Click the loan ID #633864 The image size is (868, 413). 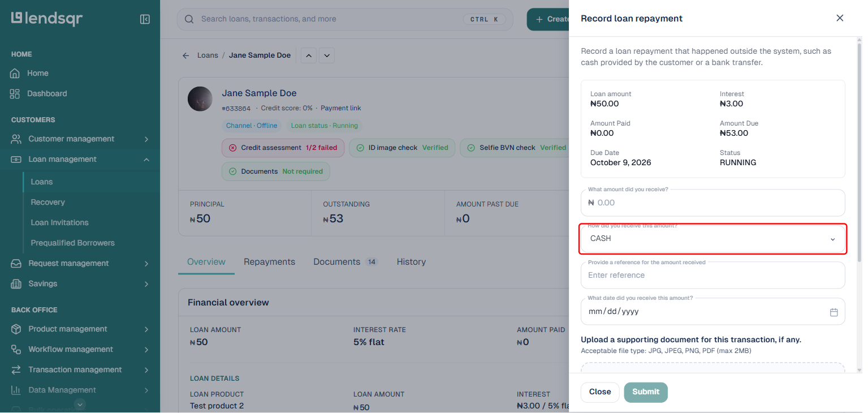pos(236,109)
